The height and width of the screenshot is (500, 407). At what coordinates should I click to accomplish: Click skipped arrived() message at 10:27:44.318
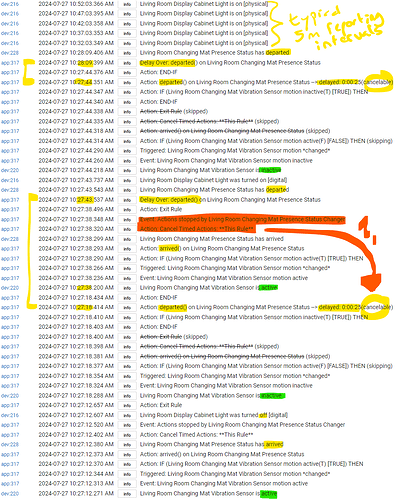235,131
